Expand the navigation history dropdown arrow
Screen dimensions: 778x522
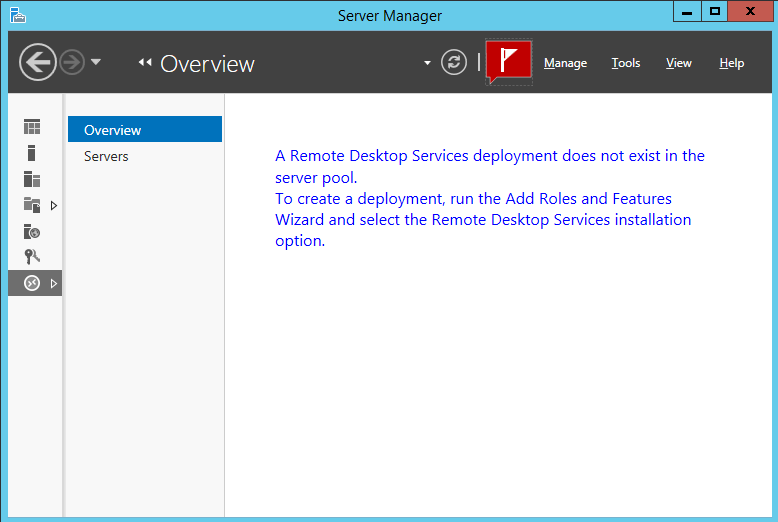[x=96, y=63]
